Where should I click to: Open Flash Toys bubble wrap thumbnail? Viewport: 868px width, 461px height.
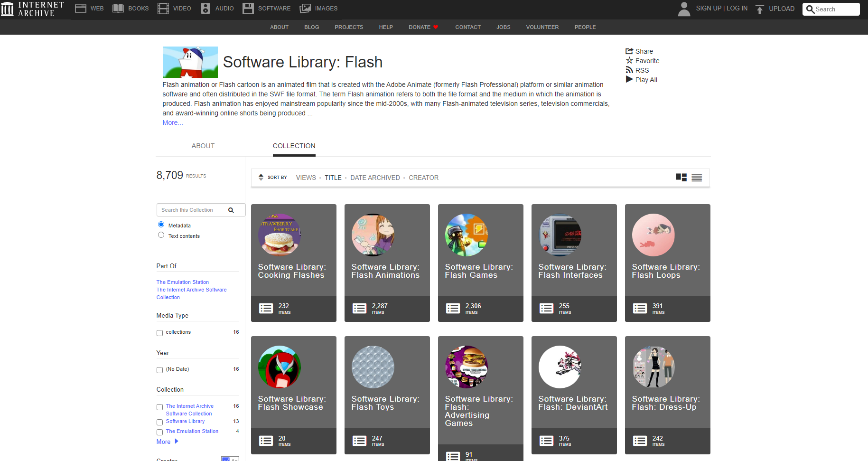tap(373, 367)
